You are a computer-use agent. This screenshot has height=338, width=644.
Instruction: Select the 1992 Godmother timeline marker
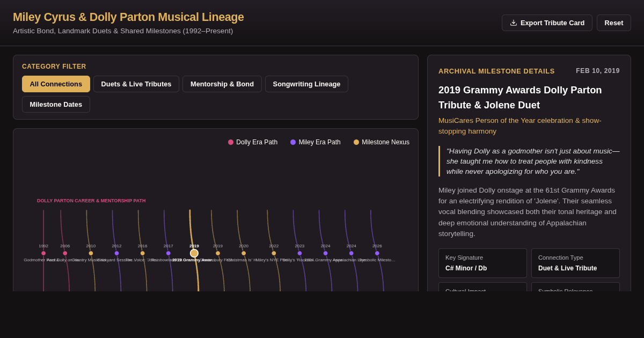click(x=43, y=253)
